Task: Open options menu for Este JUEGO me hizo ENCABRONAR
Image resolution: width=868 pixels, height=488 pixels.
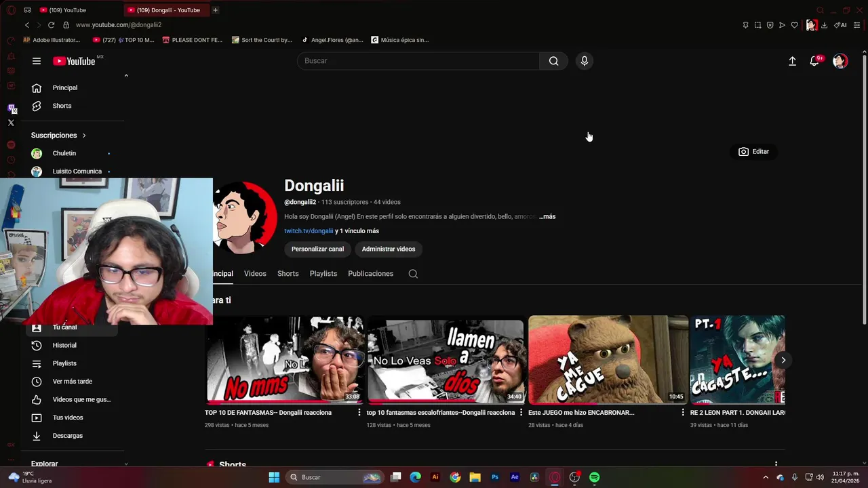Action: point(683,412)
